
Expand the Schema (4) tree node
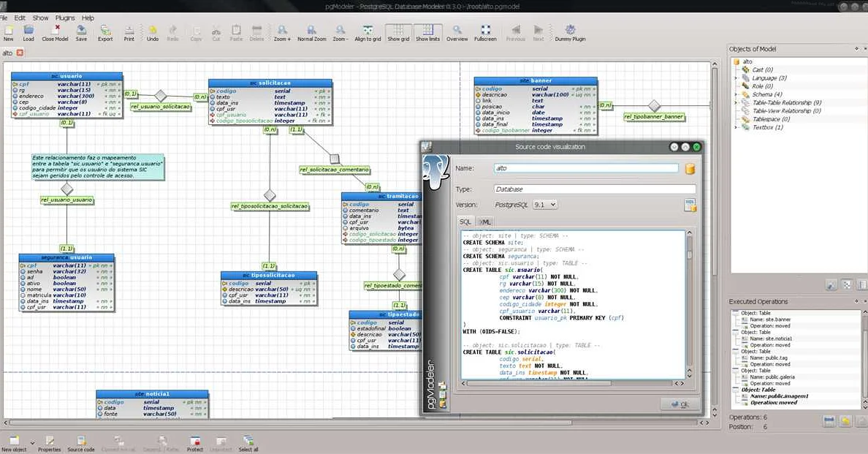click(736, 94)
